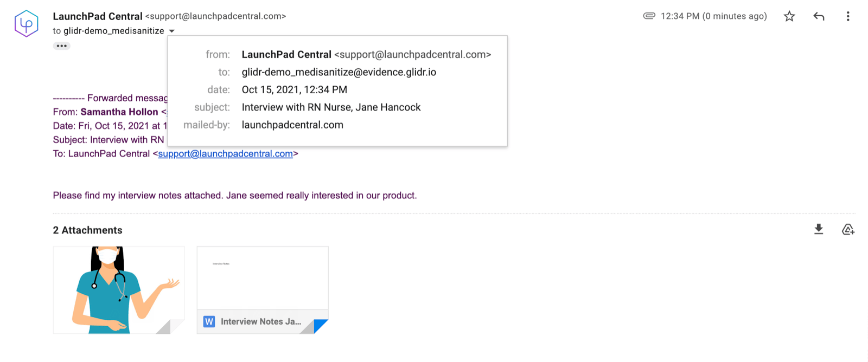This screenshot has height=362, width=868.
Task: Click Samantha Hollon in forwarded message
Action: pos(119,112)
